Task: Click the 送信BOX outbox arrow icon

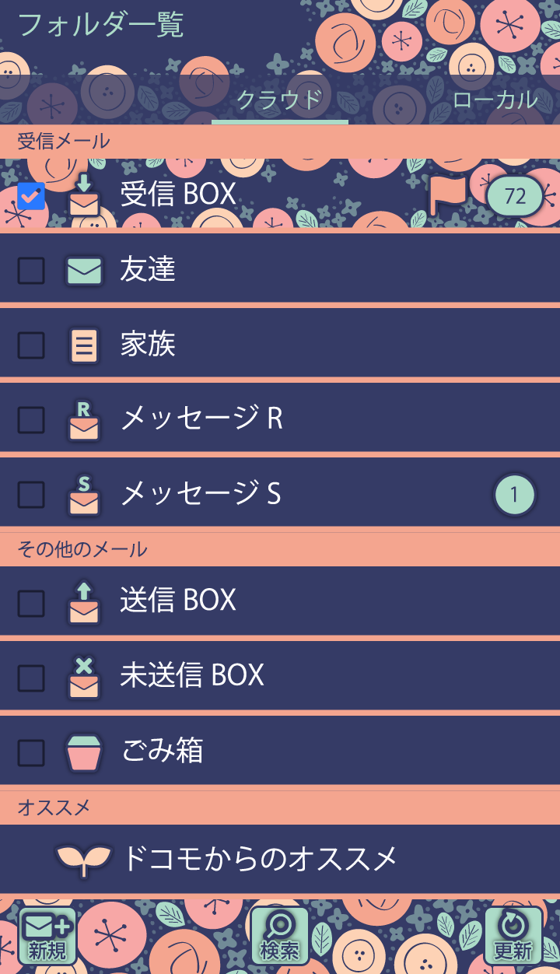Action: click(x=84, y=601)
